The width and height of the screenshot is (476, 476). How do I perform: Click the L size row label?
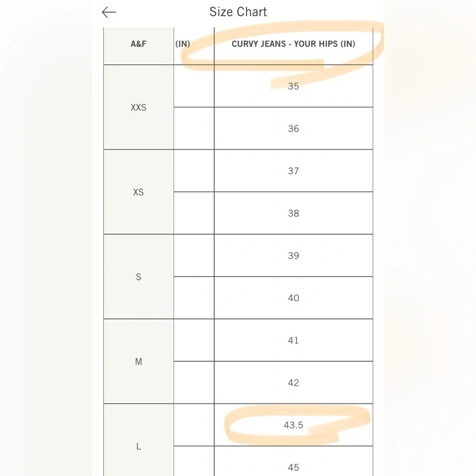click(139, 446)
